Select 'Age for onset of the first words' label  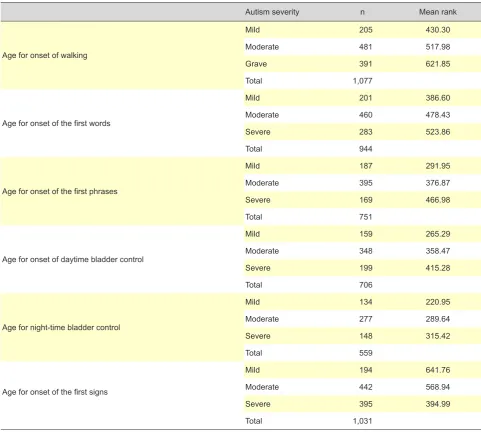click(x=56, y=123)
